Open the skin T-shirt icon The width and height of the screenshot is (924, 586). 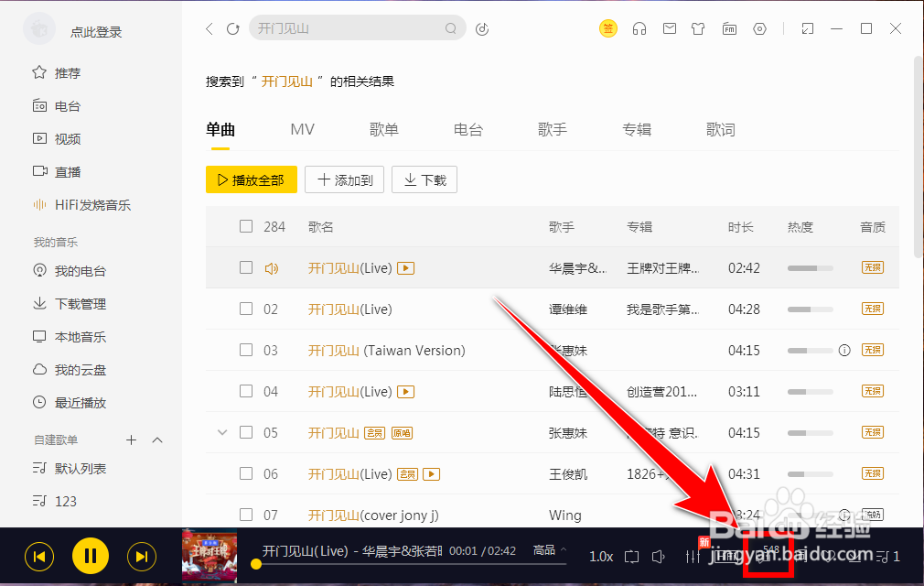698,28
